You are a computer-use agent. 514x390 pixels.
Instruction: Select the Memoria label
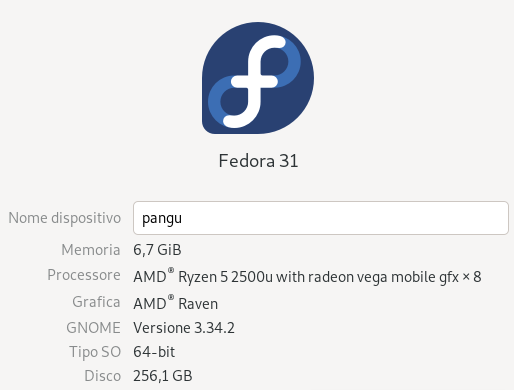point(91,250)
